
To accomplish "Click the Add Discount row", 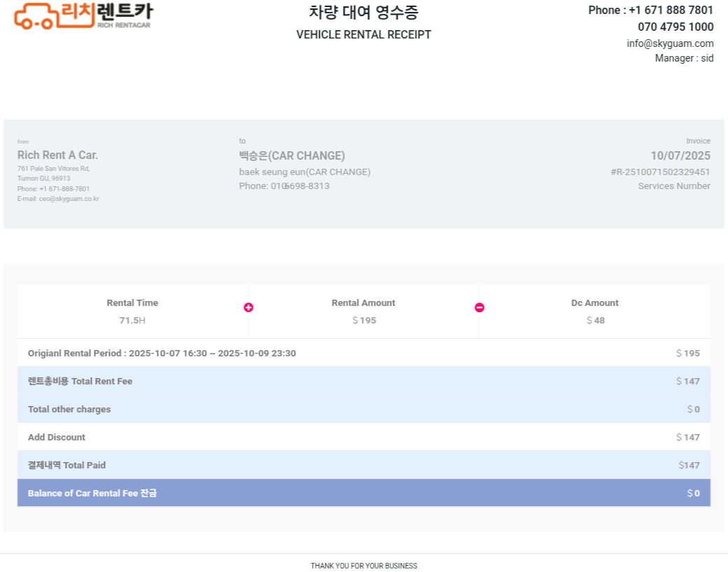I will pyautogui.click(x=363, y=437).
